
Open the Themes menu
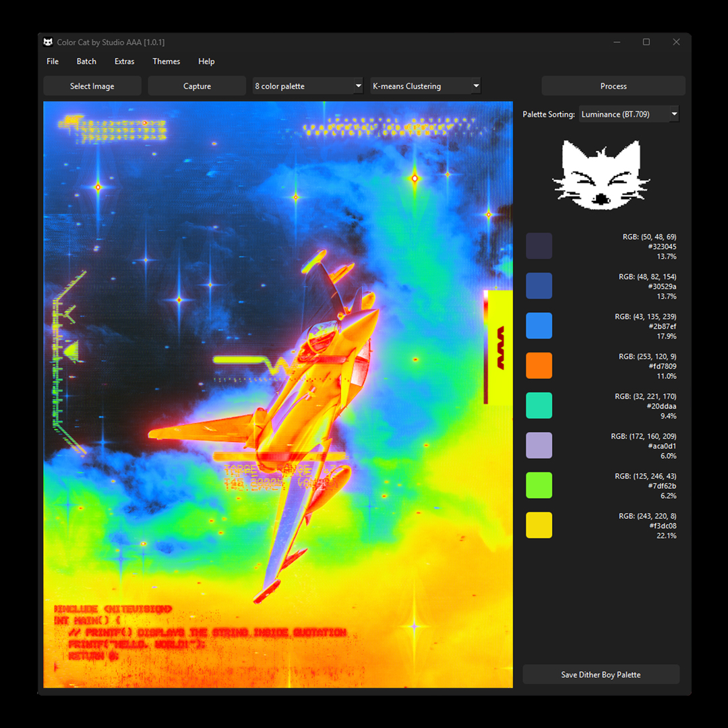(166, 61)
